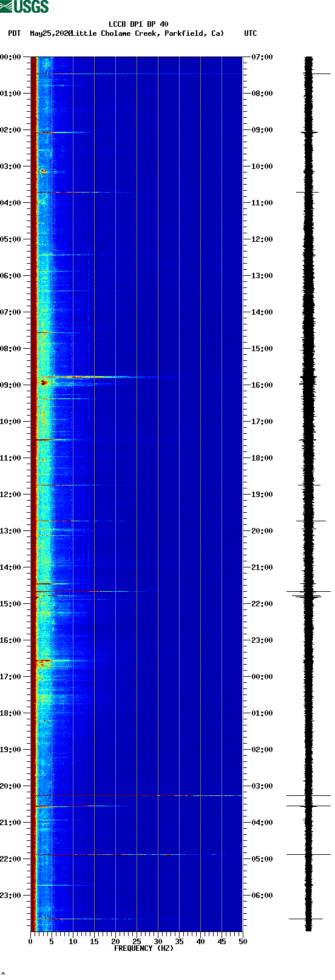The image size is (335, 980).
Task: Click the UTC '16:00' time label
Action: click(x=262, y=385)
